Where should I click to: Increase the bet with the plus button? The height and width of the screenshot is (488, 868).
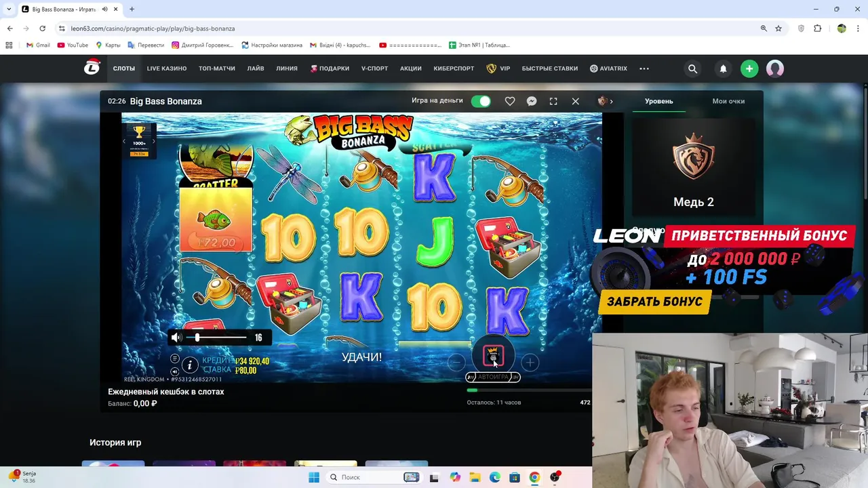click(x=530, y=363)
